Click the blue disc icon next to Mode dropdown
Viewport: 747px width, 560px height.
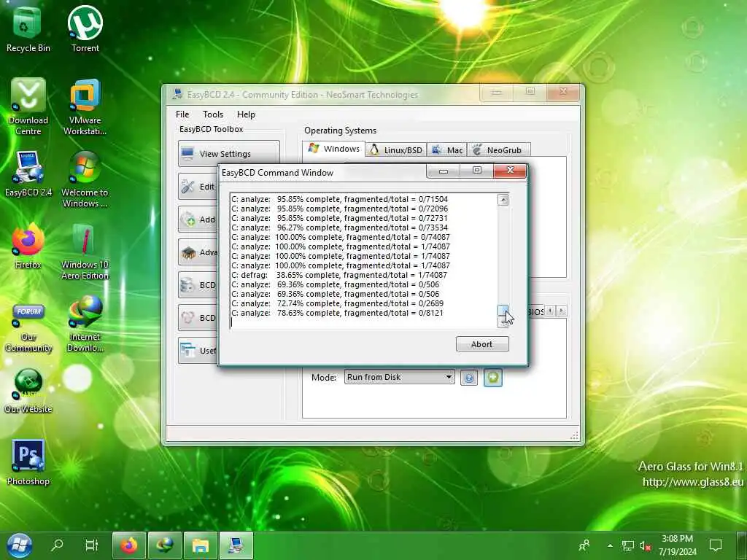(469, 378)
